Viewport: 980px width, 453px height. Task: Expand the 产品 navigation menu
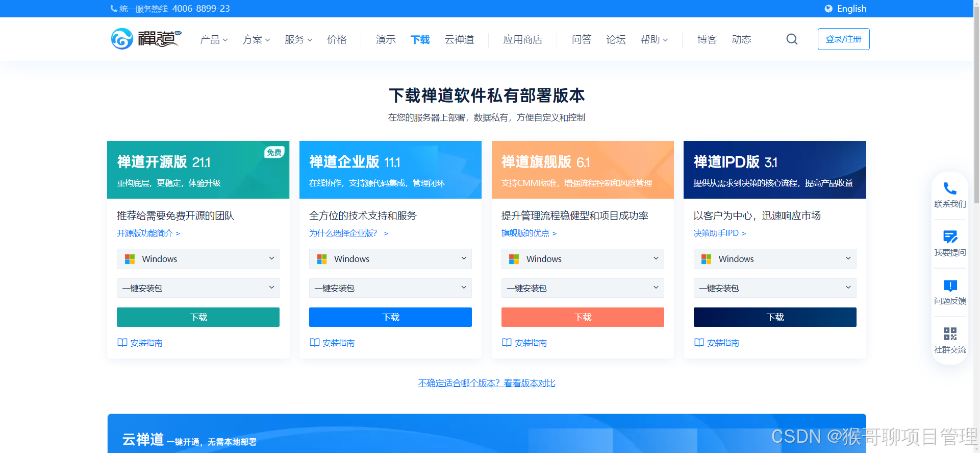click(x=214, y=39)
